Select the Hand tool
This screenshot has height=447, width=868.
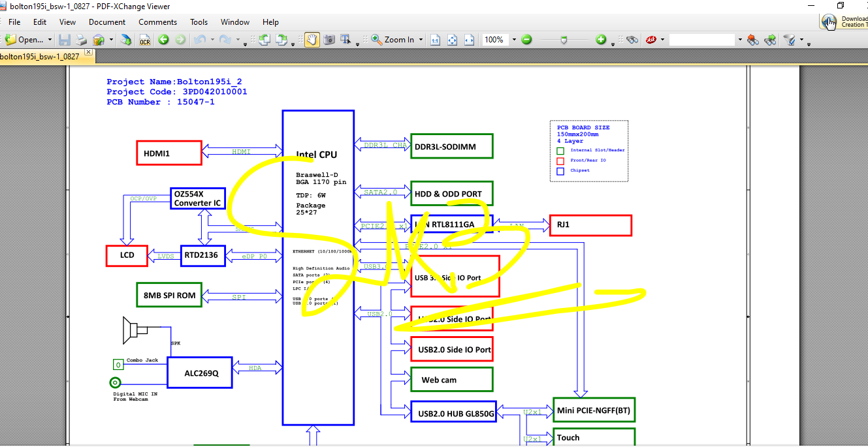312,40
